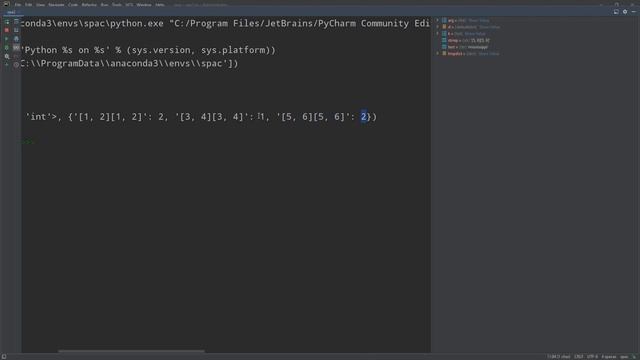
Task: Click the horizontal scrollbar thumb under console
Action: click(131, 351)
